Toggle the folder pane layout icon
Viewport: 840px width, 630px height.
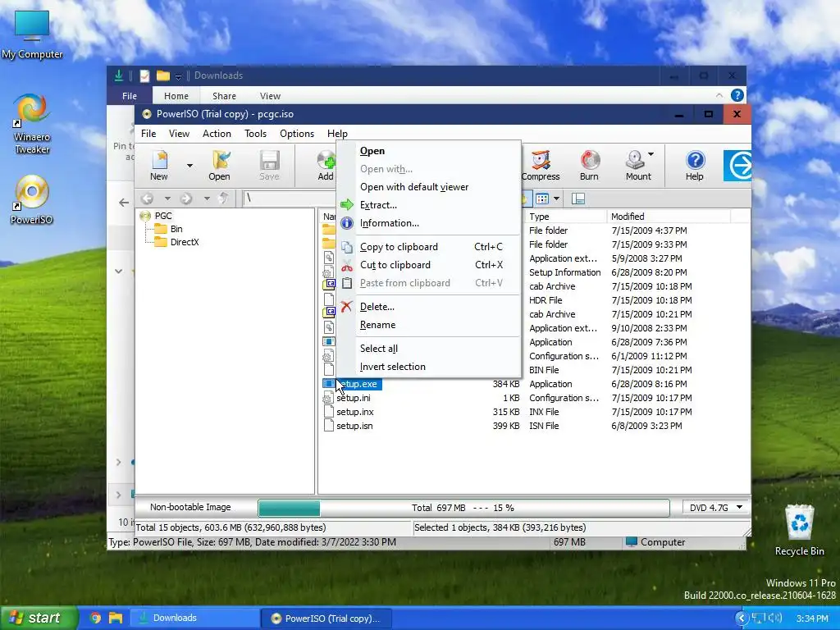(x=578, y=199)
